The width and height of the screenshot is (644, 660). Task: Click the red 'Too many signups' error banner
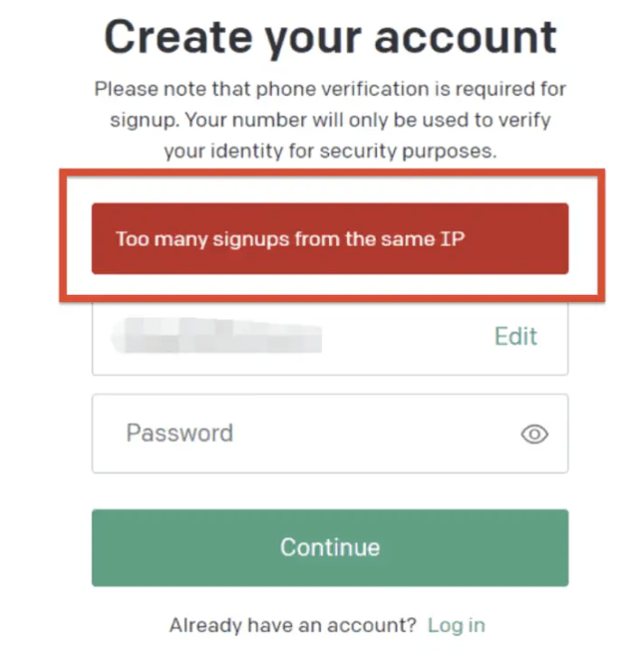pyautogui.click(x=329, y=239)
